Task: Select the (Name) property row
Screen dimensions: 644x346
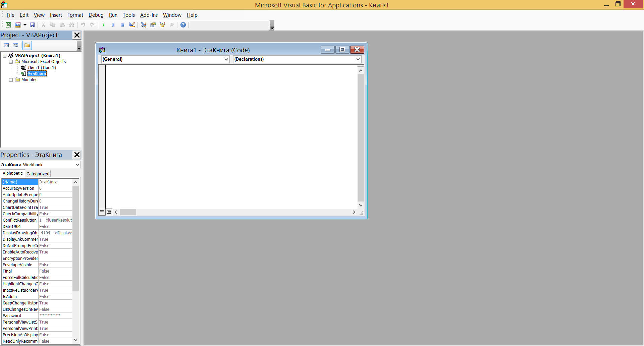Action: point(37,182)
